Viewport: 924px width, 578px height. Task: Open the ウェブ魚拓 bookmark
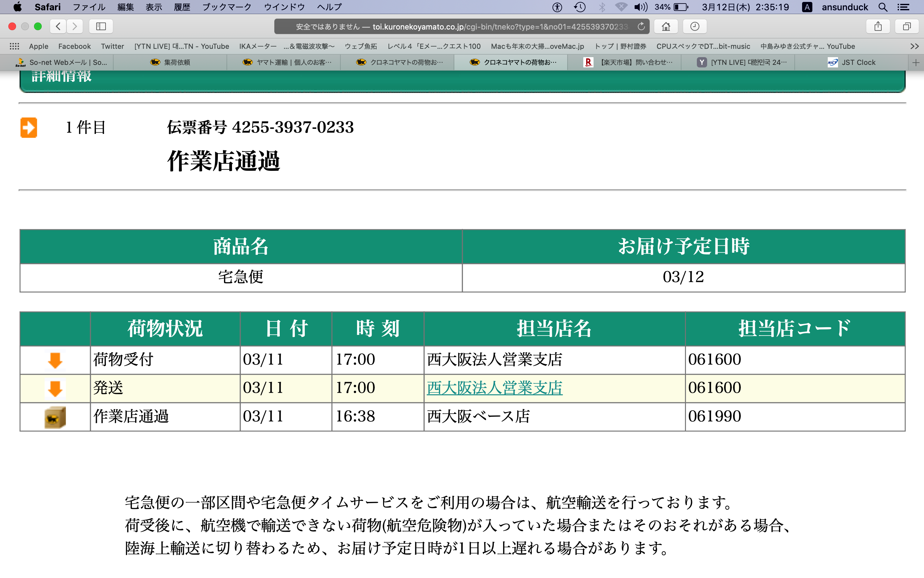pyautogui.click(x=360, y=46)
